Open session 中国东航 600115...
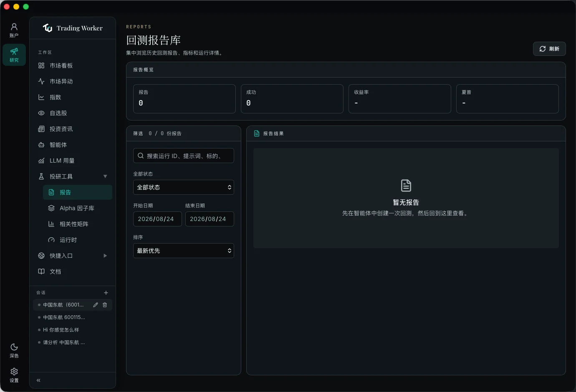This screenshot has width=576, height=392. (x=73, y=317)
